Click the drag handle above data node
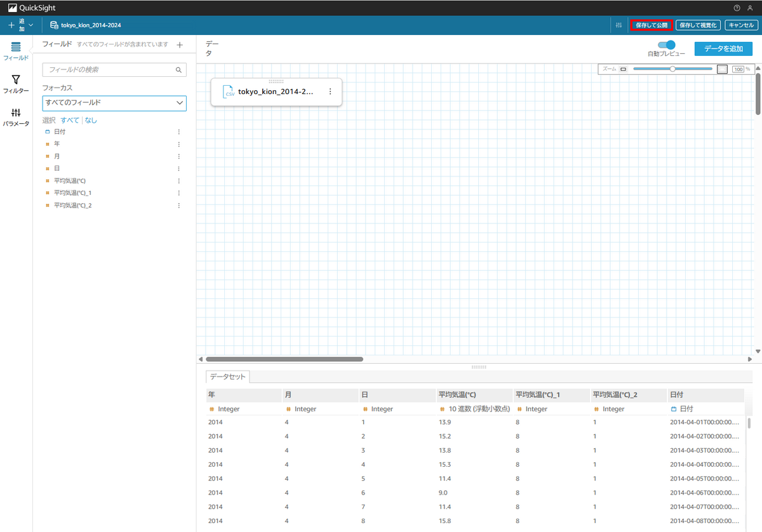The image size is (762, 532). pos(276,81)
